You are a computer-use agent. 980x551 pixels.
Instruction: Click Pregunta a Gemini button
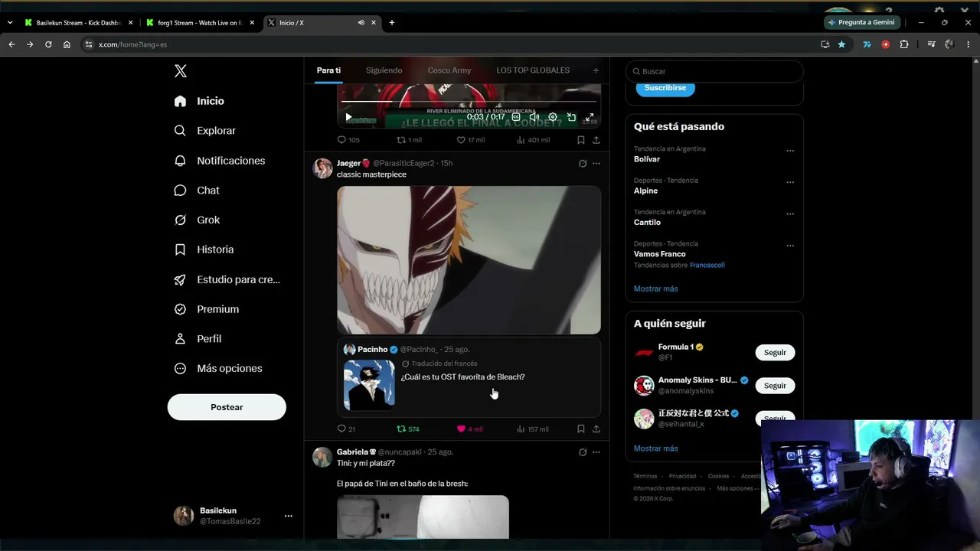click(x=861, y=22)
